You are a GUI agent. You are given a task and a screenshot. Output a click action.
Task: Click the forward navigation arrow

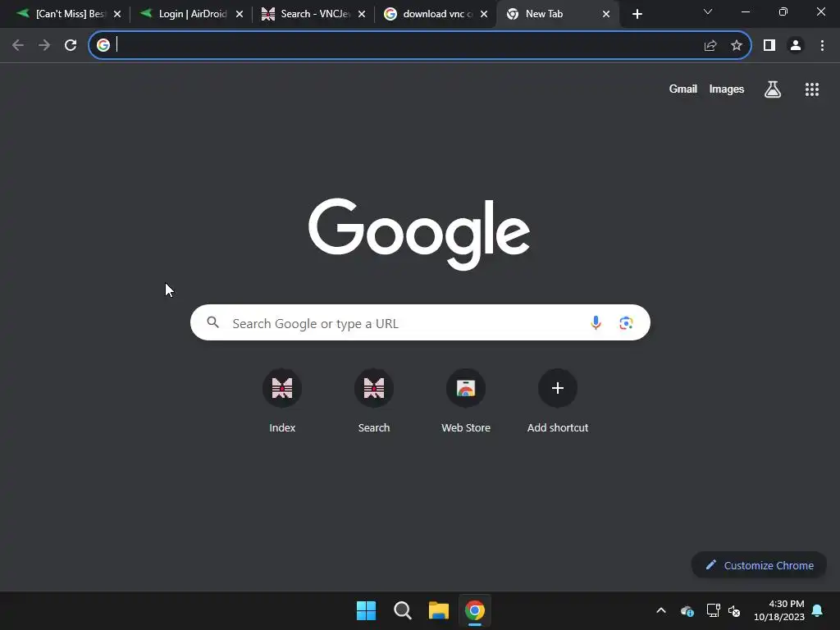(x=44, y=46)
